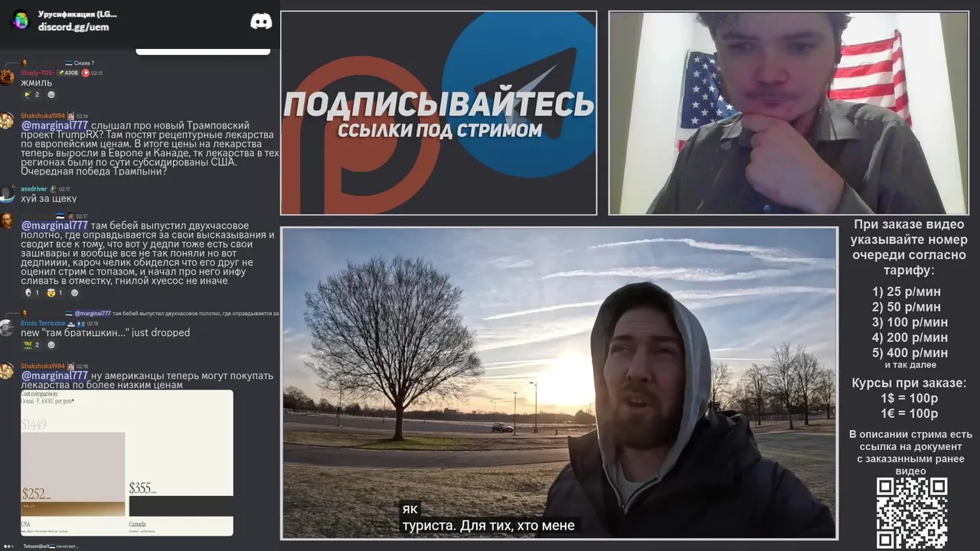Toggle the first reaction under бебей message

click(x=31, y=292)
